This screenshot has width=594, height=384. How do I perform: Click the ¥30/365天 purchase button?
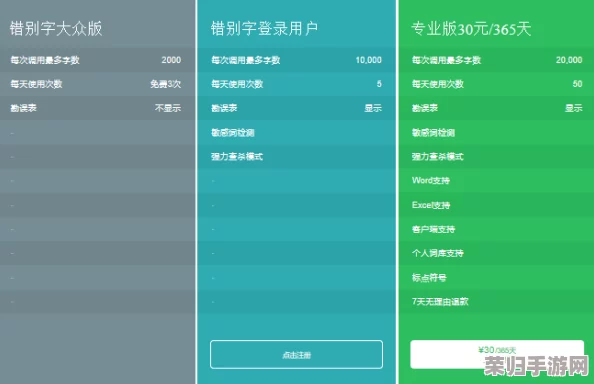[x=497, y=354]
